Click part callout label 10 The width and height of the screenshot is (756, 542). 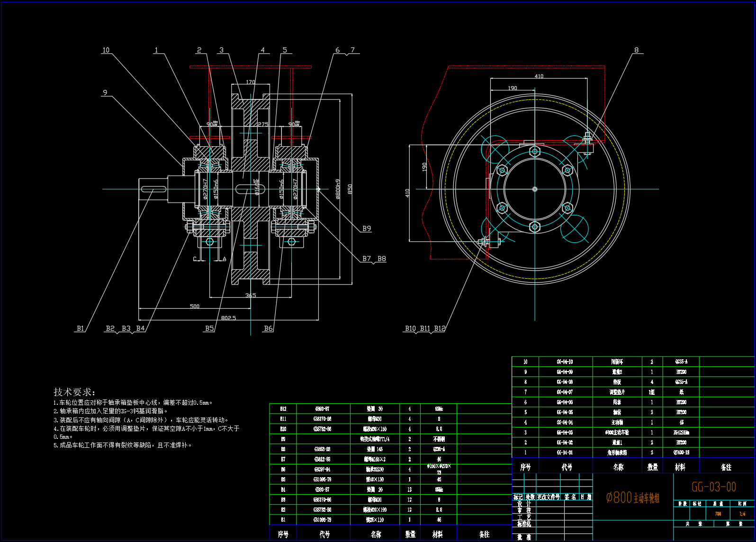click(x=106, y=50)
